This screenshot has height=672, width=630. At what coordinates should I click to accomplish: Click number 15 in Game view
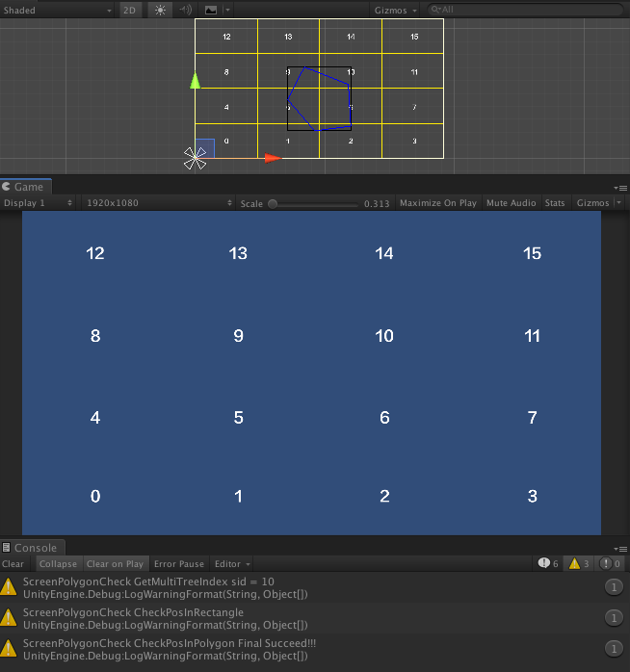point(532,253)
